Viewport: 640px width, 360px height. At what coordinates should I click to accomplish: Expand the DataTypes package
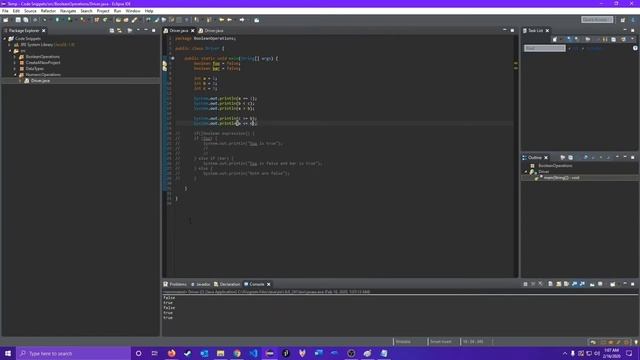click(16, 69)
